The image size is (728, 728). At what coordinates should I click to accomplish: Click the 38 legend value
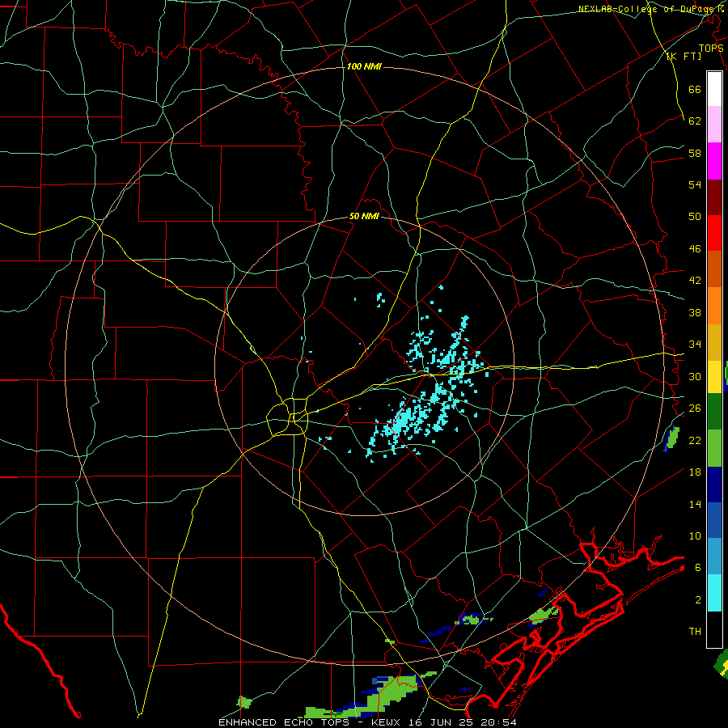pos(695,312)
